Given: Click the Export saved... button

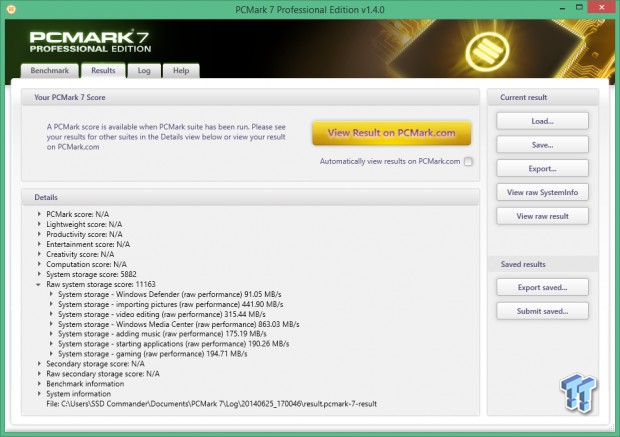Looking at the screenshot, I should coord(542,287).
